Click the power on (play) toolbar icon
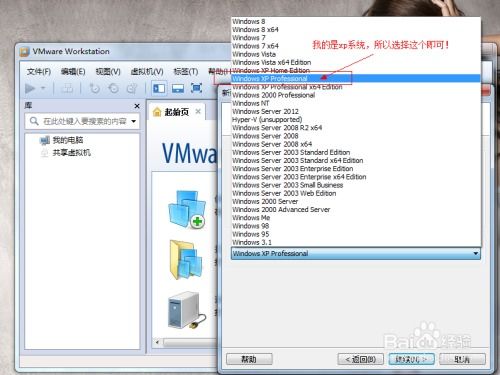The image size is (500, 375). click(30, 89)
